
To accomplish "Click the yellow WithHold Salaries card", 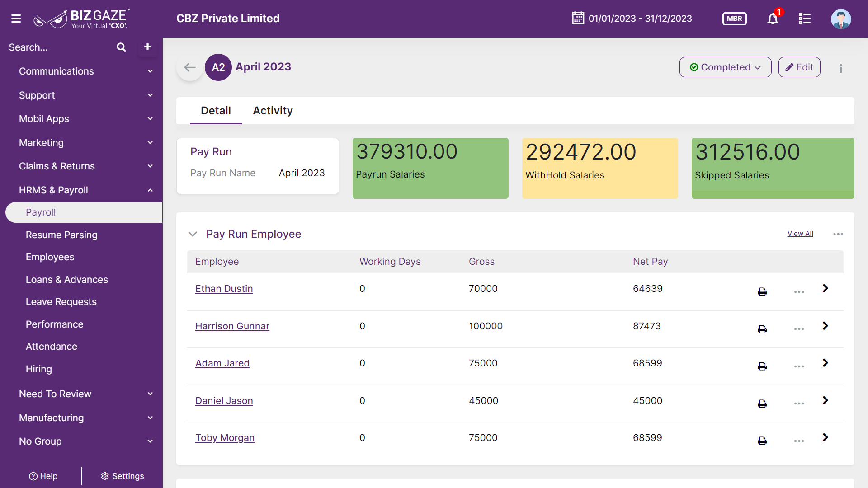I will (x=600, y=168).
